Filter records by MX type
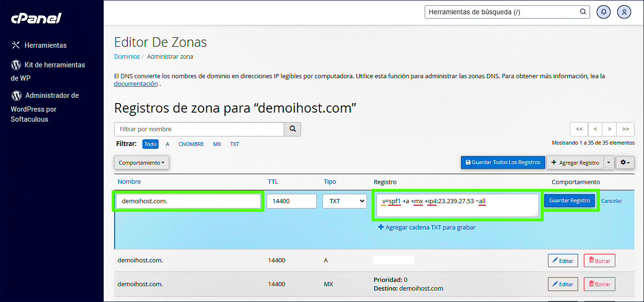This screenshot has height=302, width=644. 217,144
